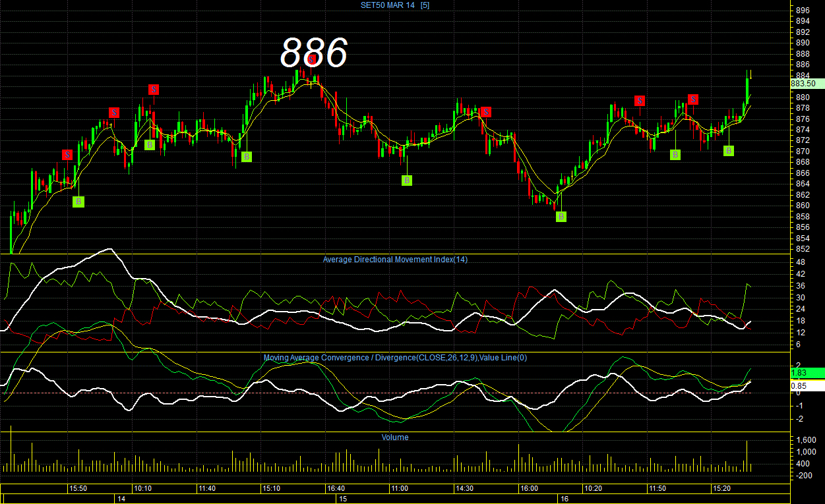The height and width of the screenshot is (504, 825).
Task: Click the S marker right after 14:30
Action: pos(486,111)
